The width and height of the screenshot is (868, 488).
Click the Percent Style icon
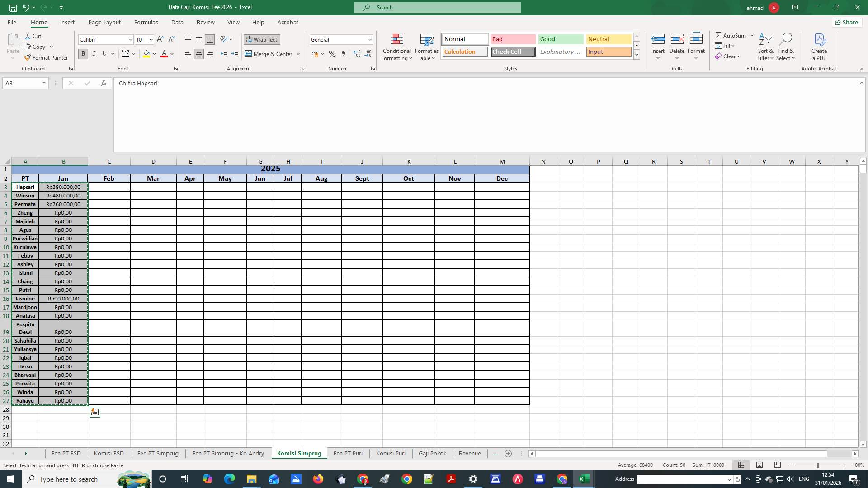point(332,54)
